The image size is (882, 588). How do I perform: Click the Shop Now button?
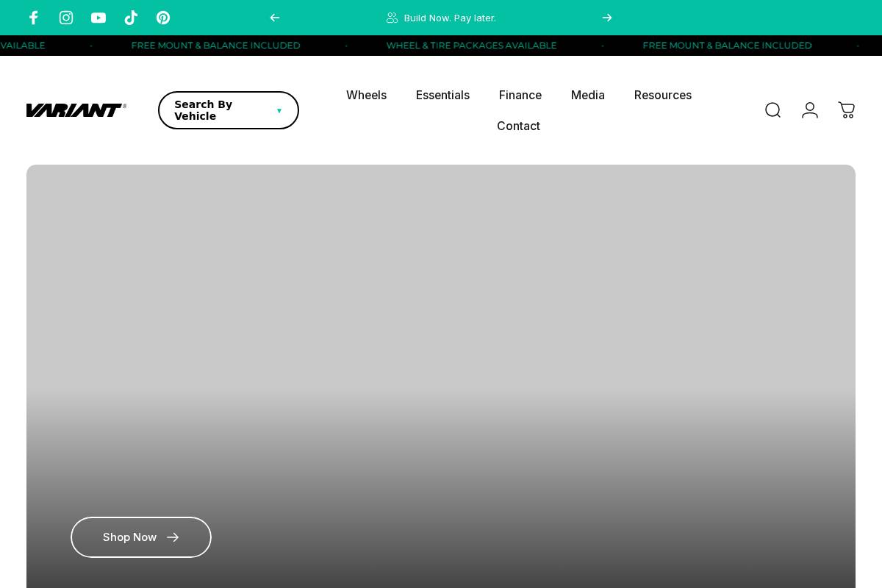[140, 537]
